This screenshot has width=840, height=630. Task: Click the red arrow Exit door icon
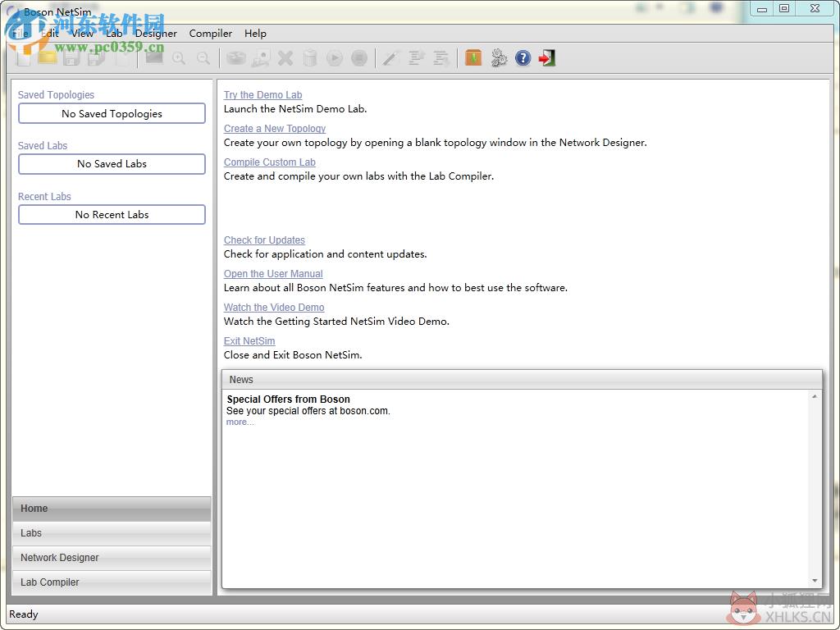[547, 58]
